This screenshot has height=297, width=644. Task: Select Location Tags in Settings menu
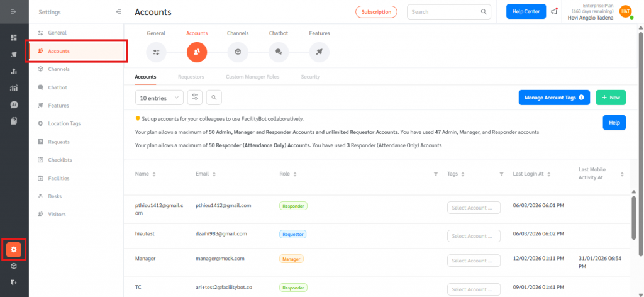64,123
